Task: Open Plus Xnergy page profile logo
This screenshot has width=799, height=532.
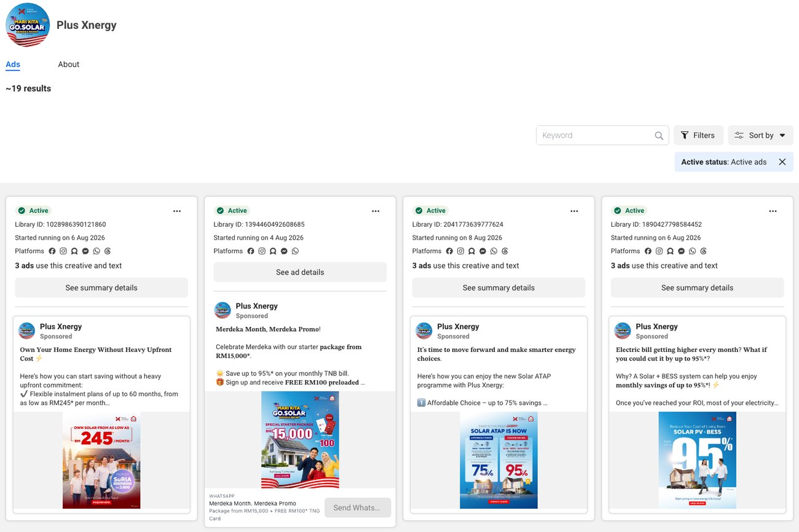Action: [x=28, y=25]
